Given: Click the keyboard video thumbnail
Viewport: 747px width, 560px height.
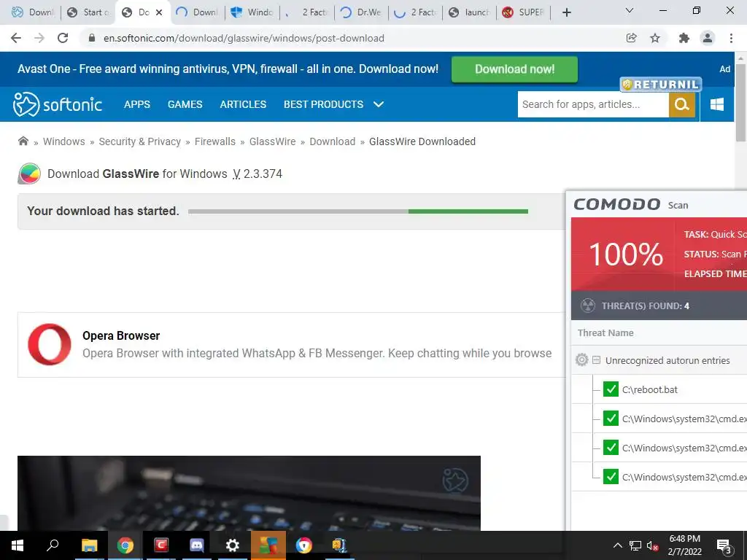Looking at the screenshot, I should pos(249,493).
